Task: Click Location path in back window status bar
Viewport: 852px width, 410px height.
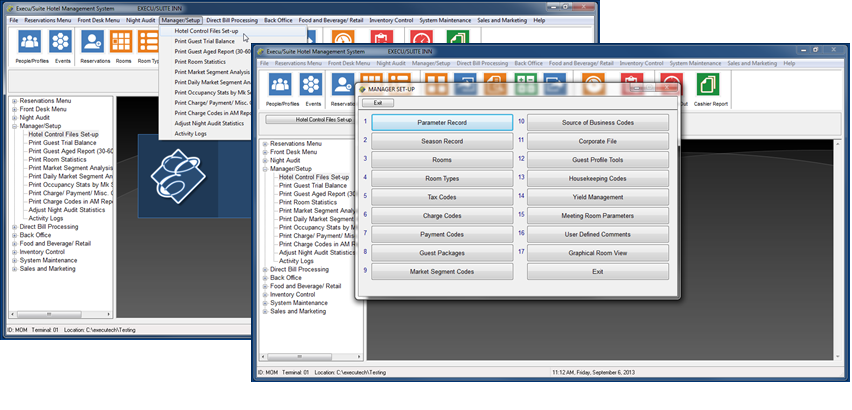Action: (x=99, y=330)
